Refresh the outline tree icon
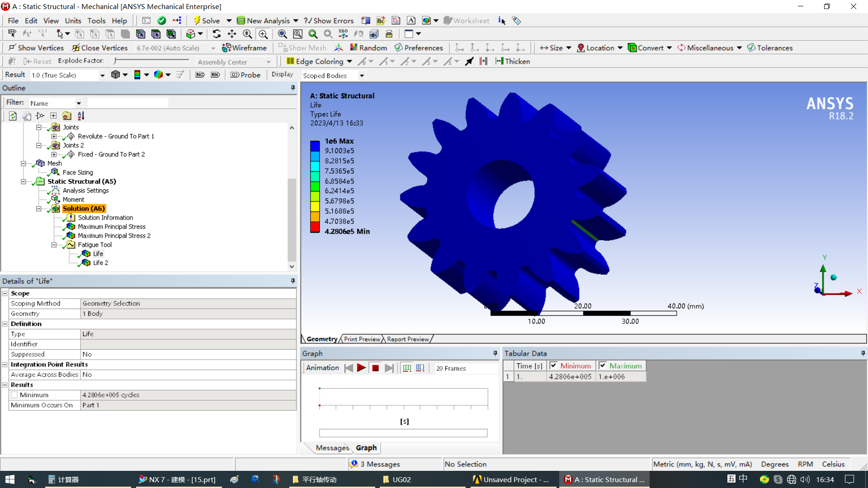This screenshot has height=488, width=868. coord(13,116)
